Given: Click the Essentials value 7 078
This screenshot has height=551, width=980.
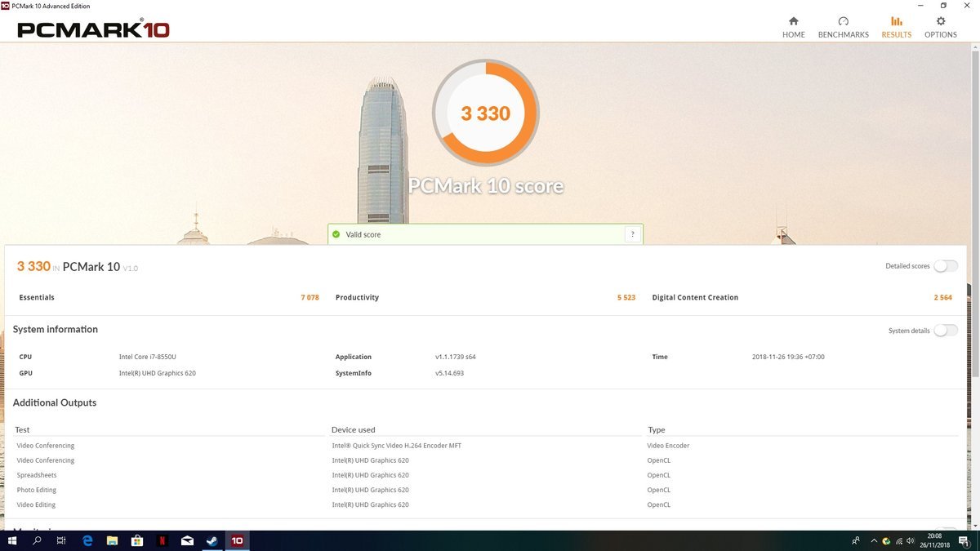Looking at the screenshot, I should click(x=310, y=298).
